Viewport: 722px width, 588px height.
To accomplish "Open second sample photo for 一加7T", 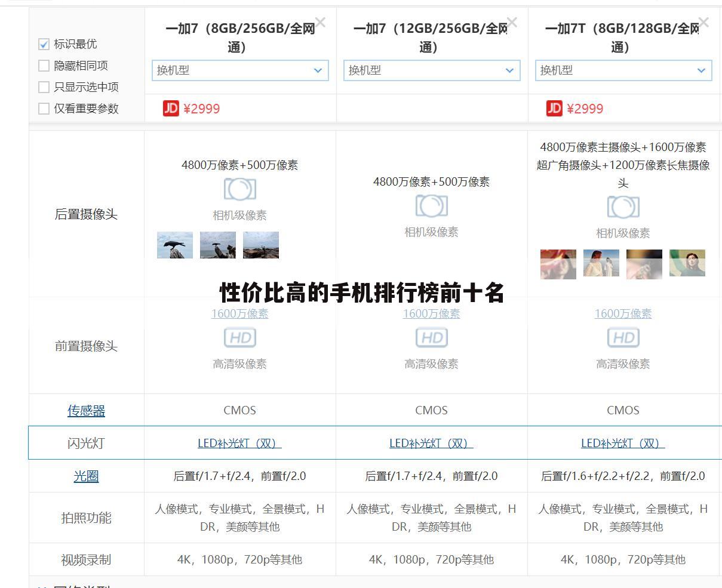I will point(601,264).
